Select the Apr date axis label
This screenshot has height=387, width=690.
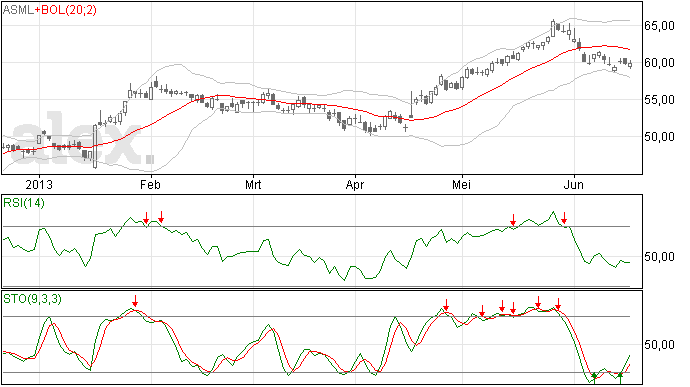pos(355,184)
